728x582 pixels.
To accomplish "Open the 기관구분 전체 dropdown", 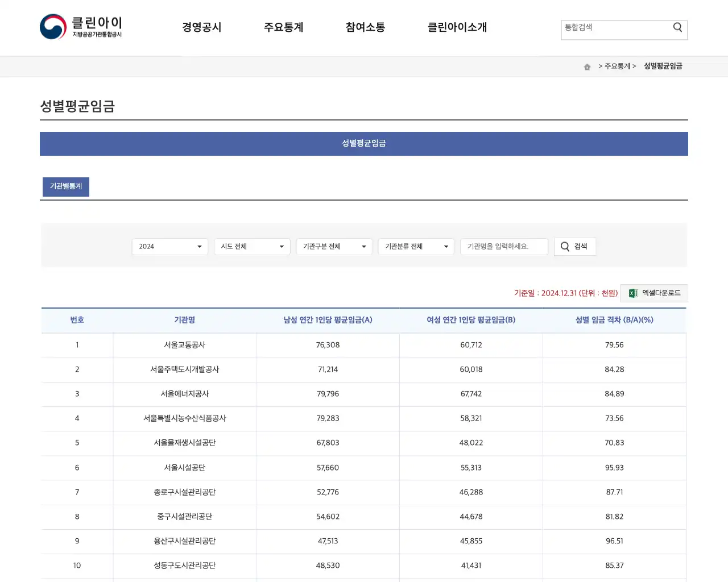I will point(334,247).
